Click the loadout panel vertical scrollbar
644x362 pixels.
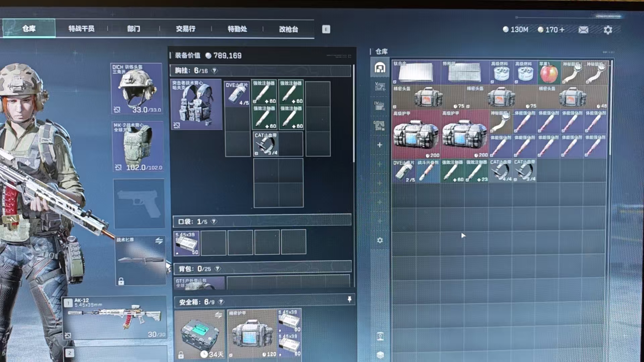[x=354, y=114]
